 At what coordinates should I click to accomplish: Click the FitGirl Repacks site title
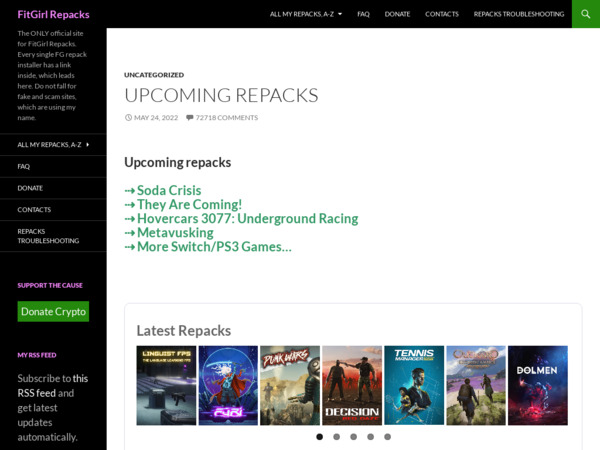(x=53, y=15)
